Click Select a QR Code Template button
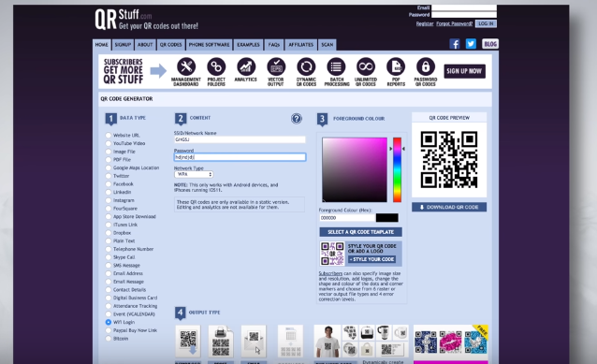Image resolution: width=597 pixels, height=364 pixels. pyautogui.click(x=360, y=232)
